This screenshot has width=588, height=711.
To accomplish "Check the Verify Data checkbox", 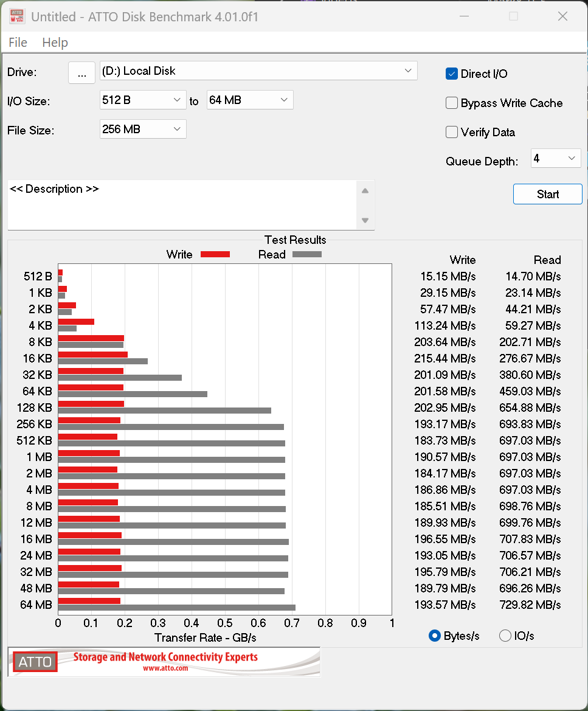I will coord(452,132).
